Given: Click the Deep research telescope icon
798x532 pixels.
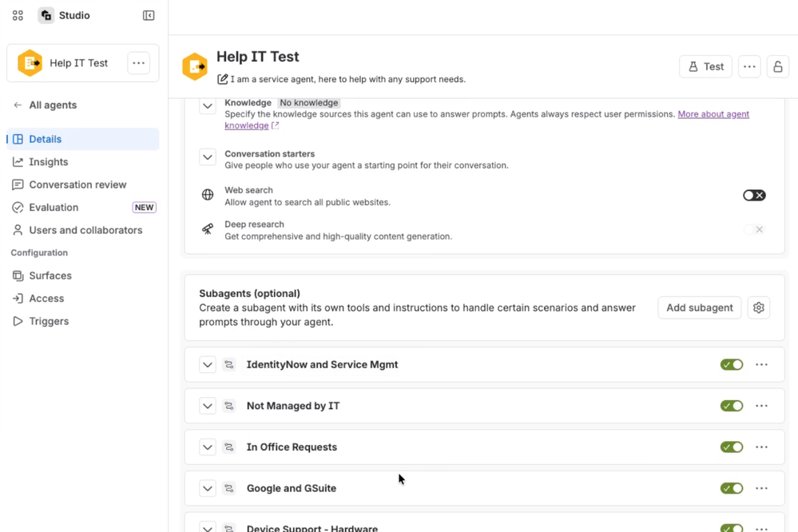Looking at the screenshot, I should 208,229.
